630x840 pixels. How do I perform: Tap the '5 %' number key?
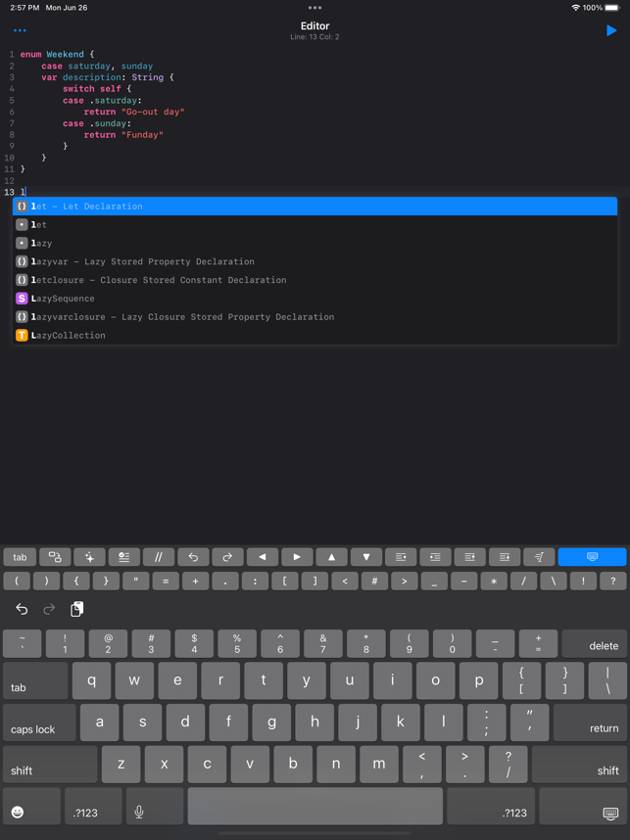(237, 644)
